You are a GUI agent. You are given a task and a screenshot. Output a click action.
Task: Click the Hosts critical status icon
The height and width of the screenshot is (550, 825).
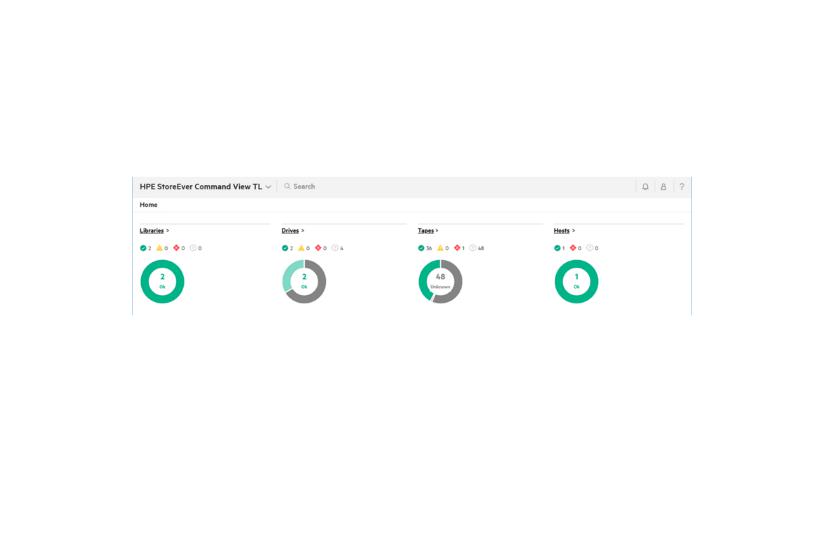coord(573,248)
